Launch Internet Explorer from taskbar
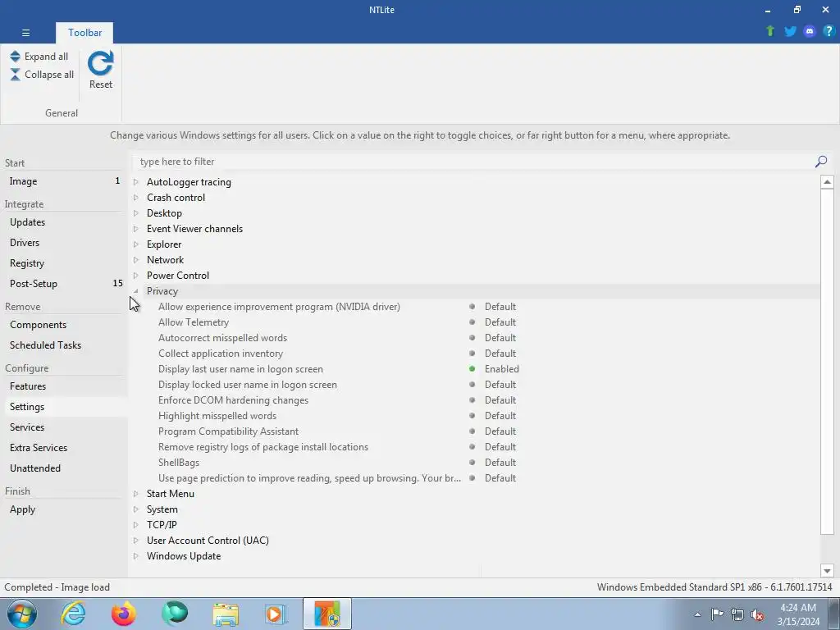 click(x=73, y=614)
